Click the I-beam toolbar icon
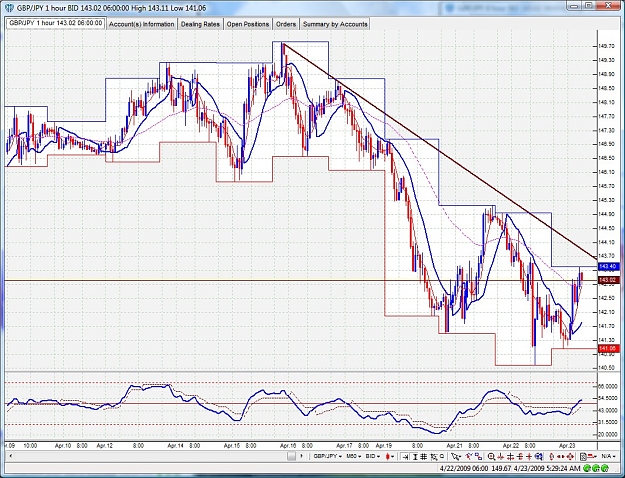 pyautogui.click(x=415, y=456)
